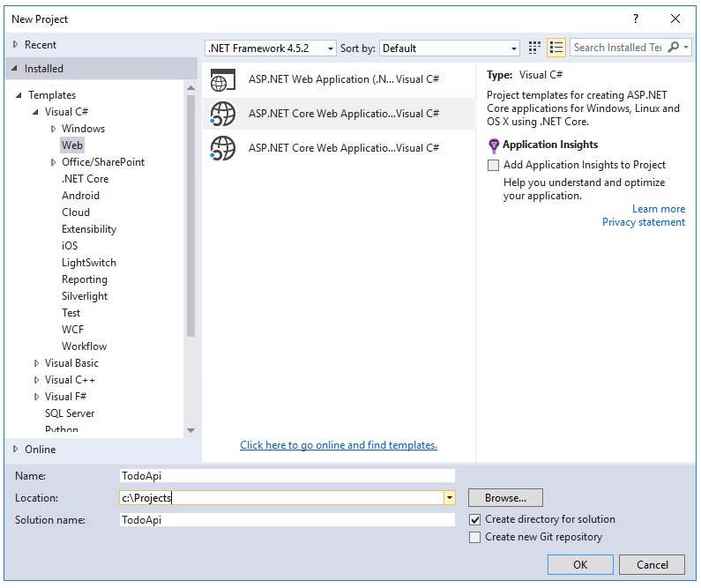
Task: Select the LightSwitch category
Action: 89,263
